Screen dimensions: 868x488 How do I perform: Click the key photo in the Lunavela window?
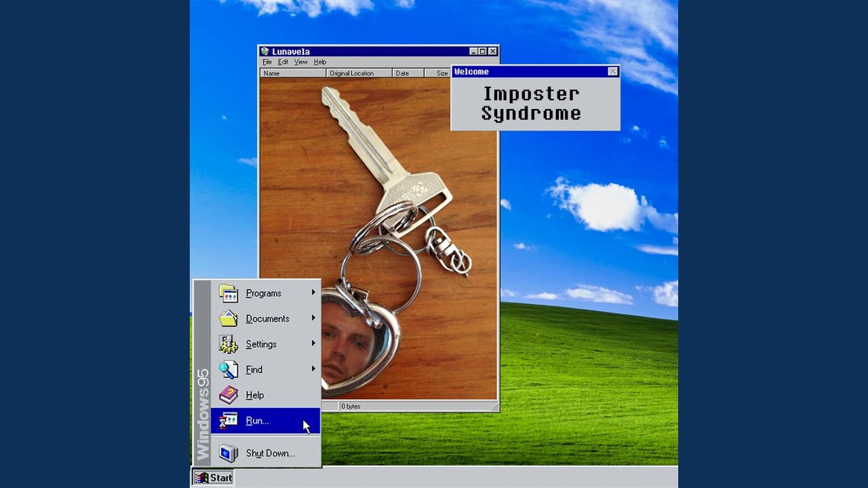(379, 239)
